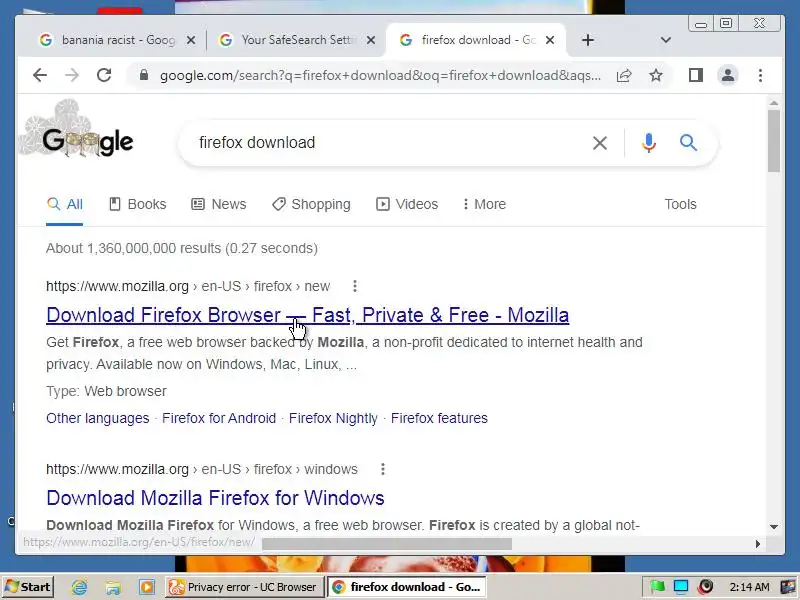Screen dimensions: 800x600
Task: Filter results by Shopping
Action: pyautogui.click(x=311, y=205)
